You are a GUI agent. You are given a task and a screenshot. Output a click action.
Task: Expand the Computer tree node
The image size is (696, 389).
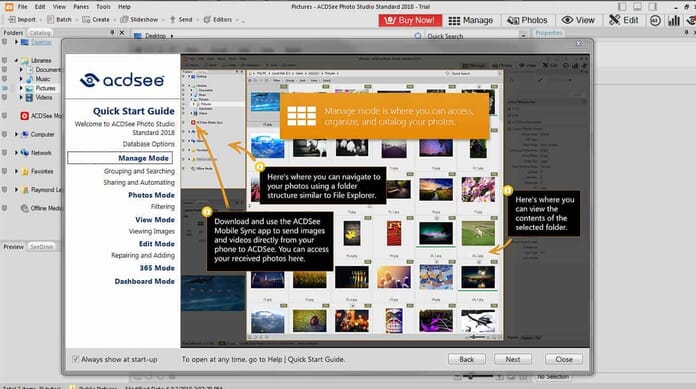(16, 134)
